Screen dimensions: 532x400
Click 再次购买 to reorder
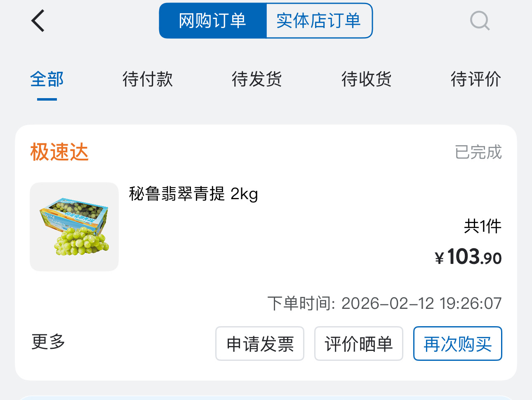click(x=457, y=344)
